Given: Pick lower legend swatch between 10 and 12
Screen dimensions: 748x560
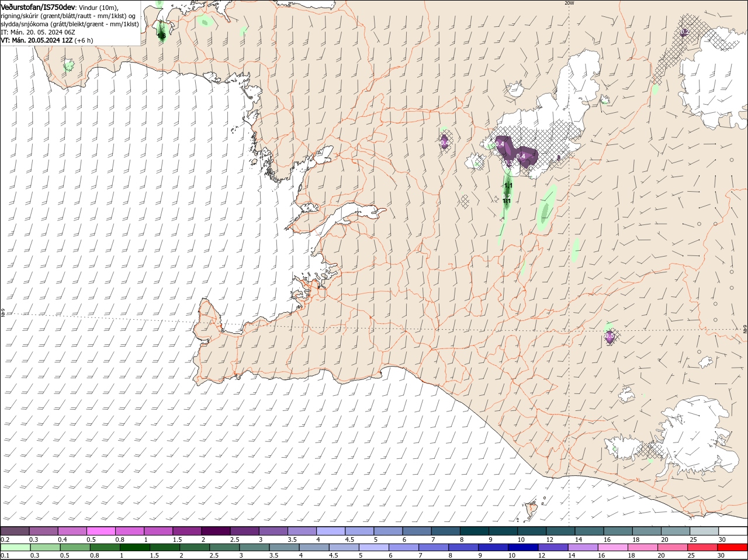Looking at the screenshot, I should (524, 547).
